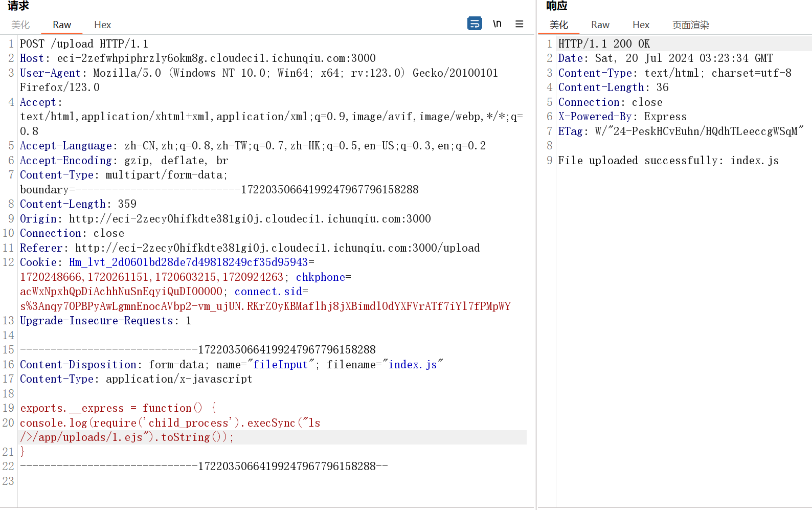Click the request Content-Type multipart/form-data header
This screenshot has height=510, width=812.
click(x=124, y=175)
